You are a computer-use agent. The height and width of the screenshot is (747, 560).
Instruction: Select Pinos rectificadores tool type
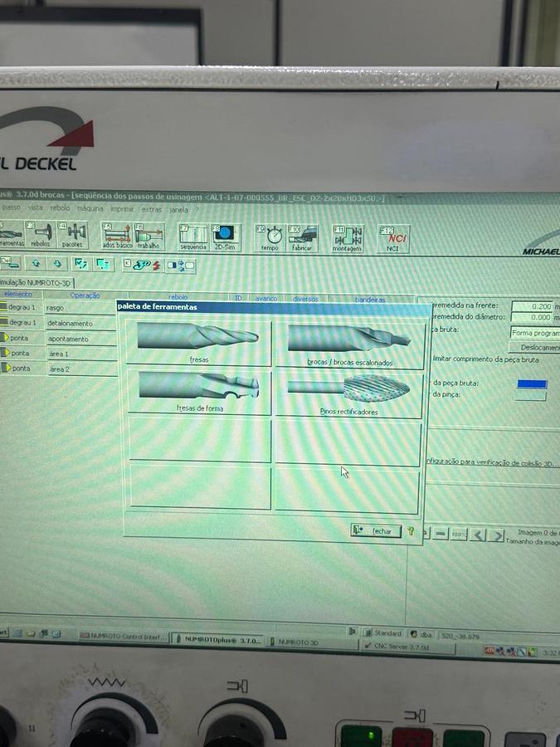(x=348, y=392)
